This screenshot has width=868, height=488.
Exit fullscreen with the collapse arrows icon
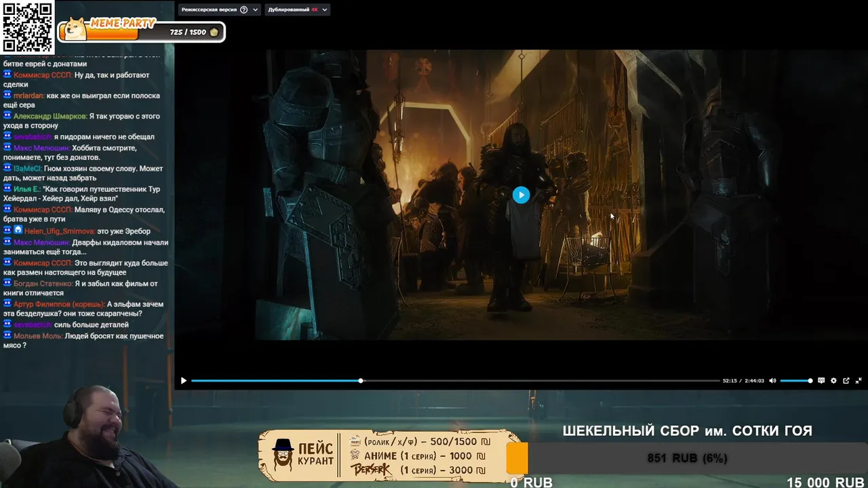[x=859, y=381]
